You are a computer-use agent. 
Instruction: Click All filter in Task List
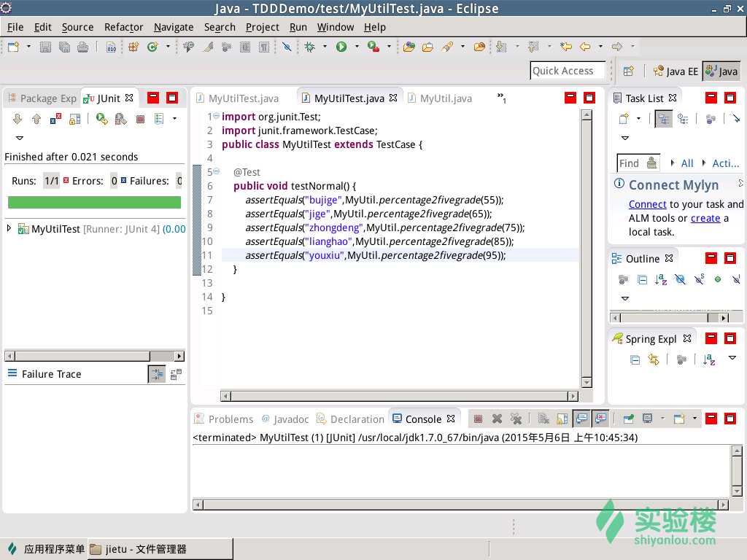[x=687, y=163]
